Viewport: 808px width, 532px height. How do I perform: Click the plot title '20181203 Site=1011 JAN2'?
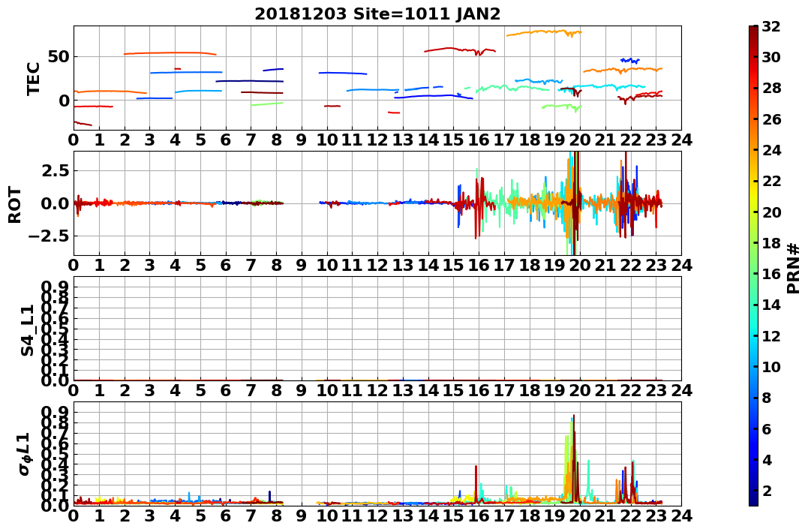pyautogui.click(x=377, y=14)
